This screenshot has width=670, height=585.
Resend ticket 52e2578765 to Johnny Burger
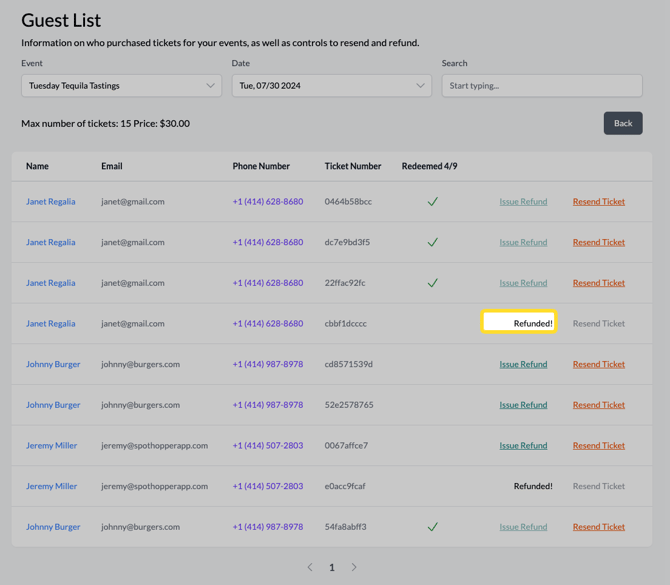[x=598, y=405]
